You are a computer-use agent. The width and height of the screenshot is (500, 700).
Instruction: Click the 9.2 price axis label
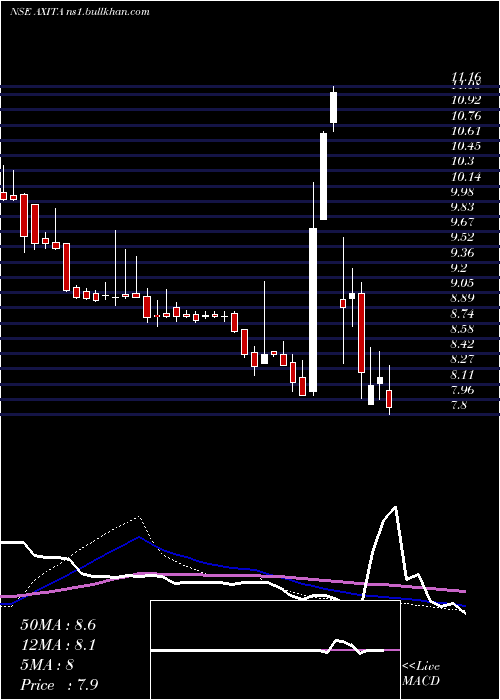tap(460, 268)
